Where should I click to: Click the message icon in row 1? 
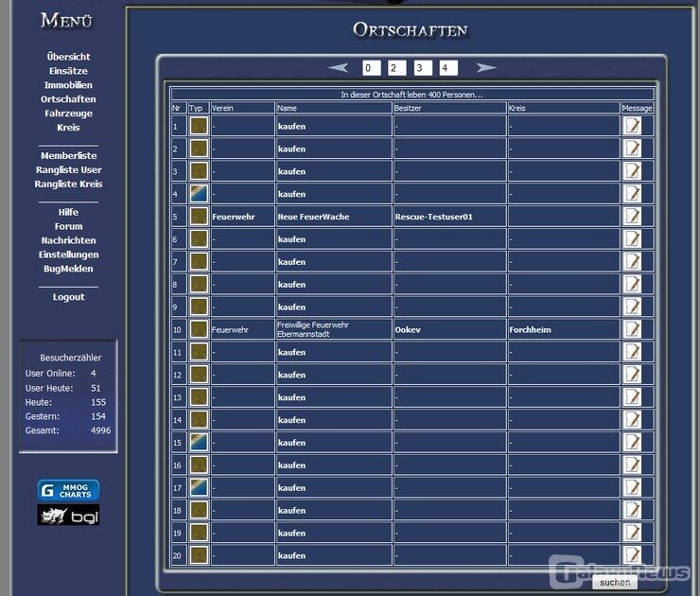(632, 126)
